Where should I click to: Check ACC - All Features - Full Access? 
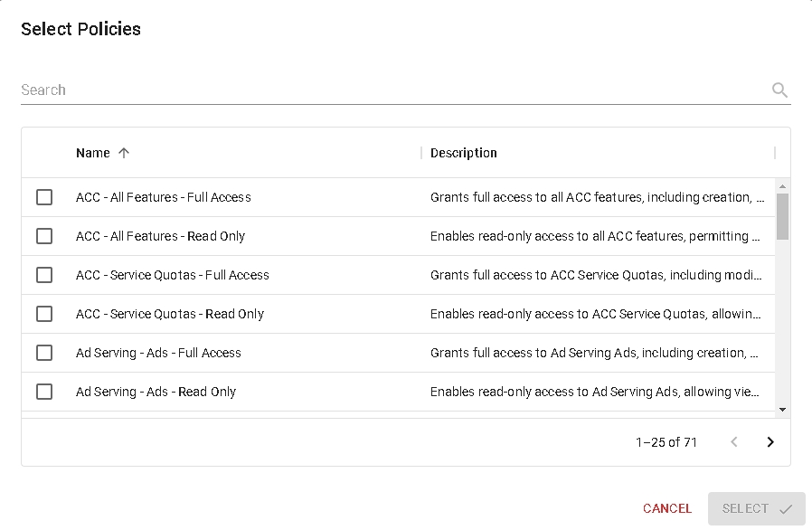44,197
